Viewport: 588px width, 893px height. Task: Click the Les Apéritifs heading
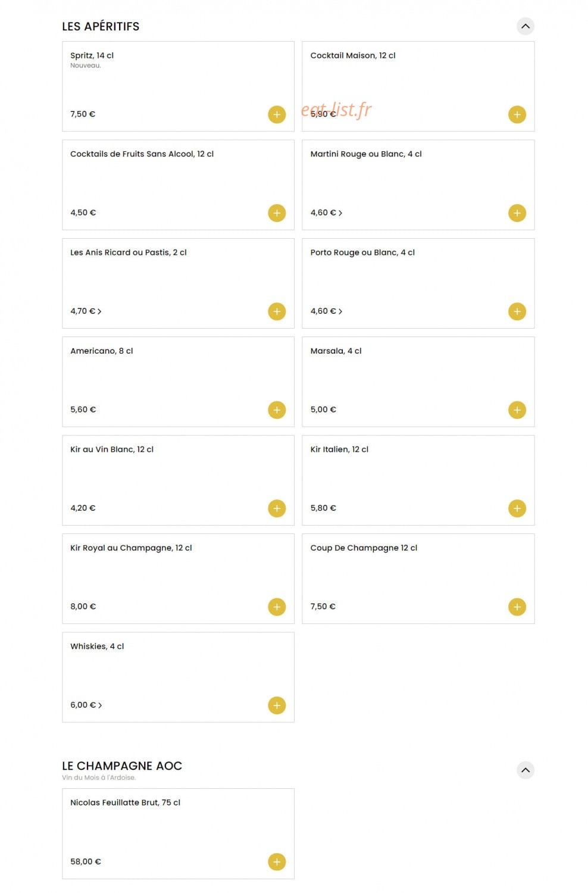coord(101,26)
